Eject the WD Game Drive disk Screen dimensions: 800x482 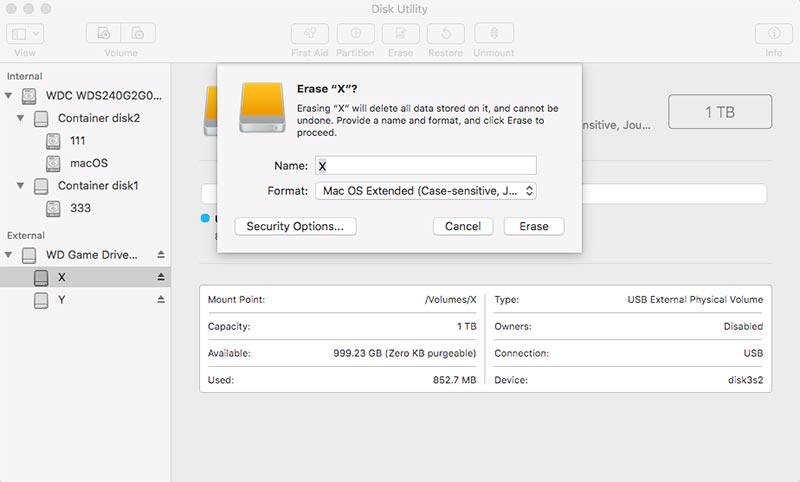(160, 255)
